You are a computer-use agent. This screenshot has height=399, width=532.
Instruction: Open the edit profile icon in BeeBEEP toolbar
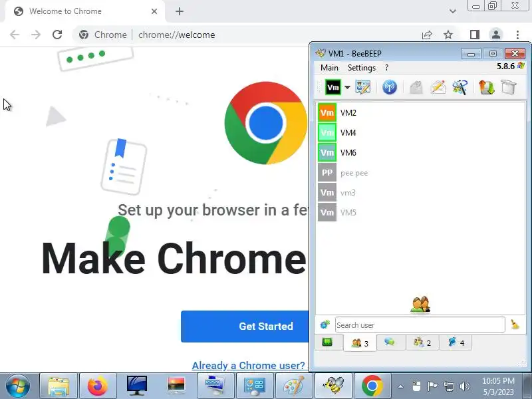pos(362,87)
